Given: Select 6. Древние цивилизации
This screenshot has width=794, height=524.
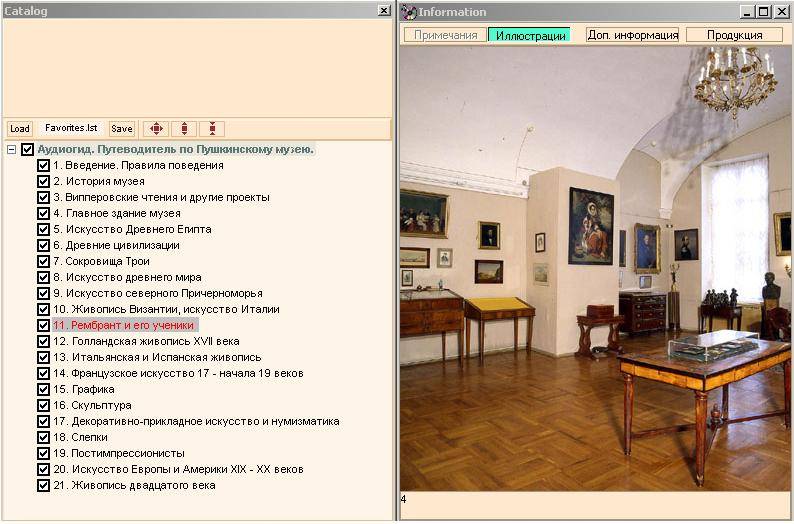Looking at the screenshot, I should click(x=116, y=246).
